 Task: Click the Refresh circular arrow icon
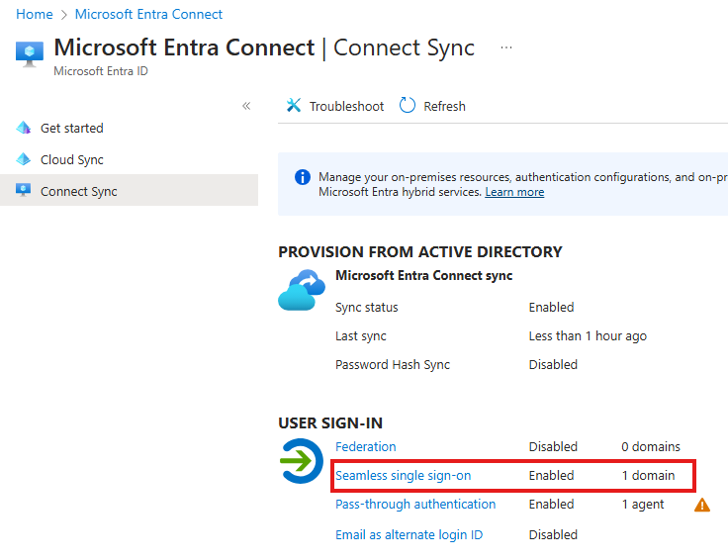(x=408, y=106)
